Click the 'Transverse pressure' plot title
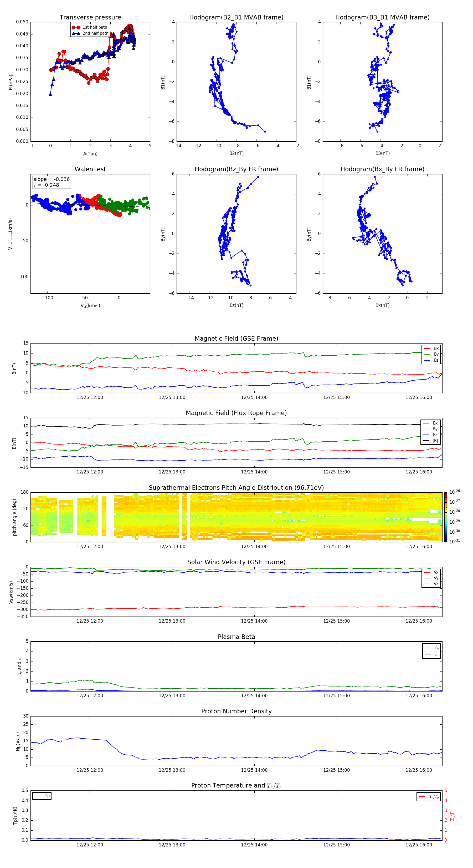 [x=90, y=17]
